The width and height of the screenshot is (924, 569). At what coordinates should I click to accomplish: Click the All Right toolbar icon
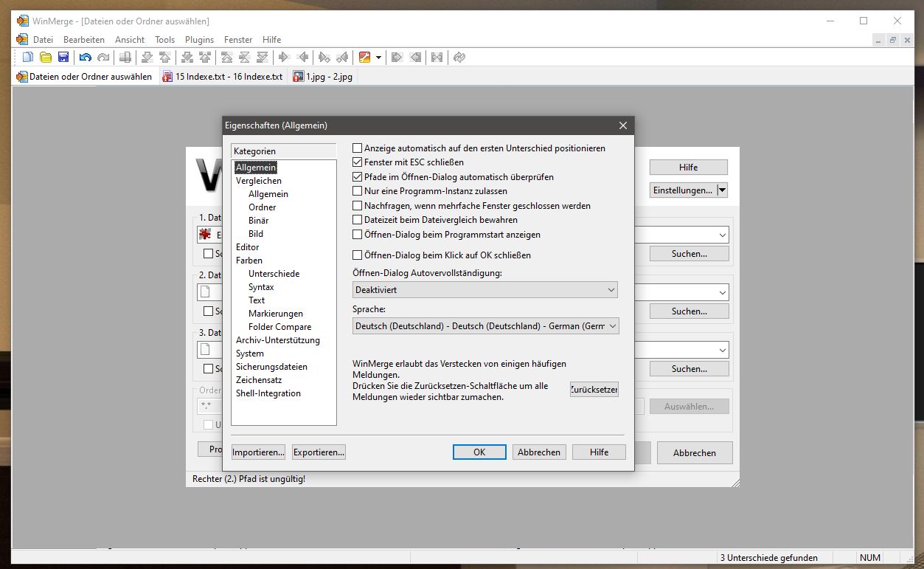(397, 58)
